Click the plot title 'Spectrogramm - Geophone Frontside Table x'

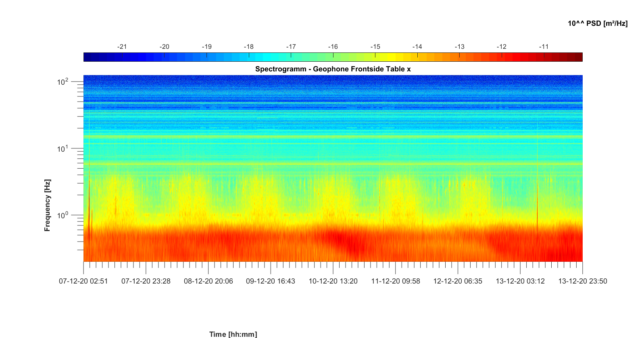[x=333, y=69]
